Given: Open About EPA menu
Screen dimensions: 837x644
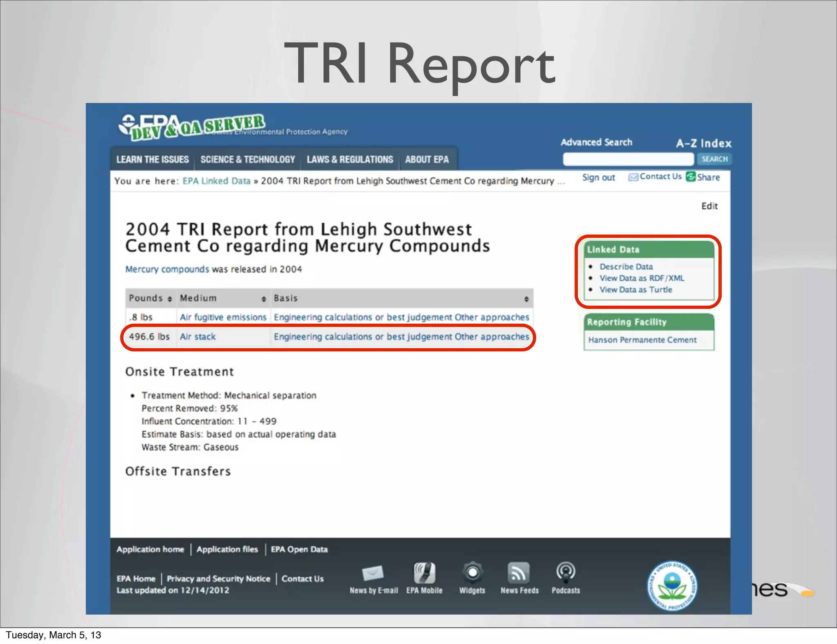Looking at the screenshot, I should [x=427, y=159].
